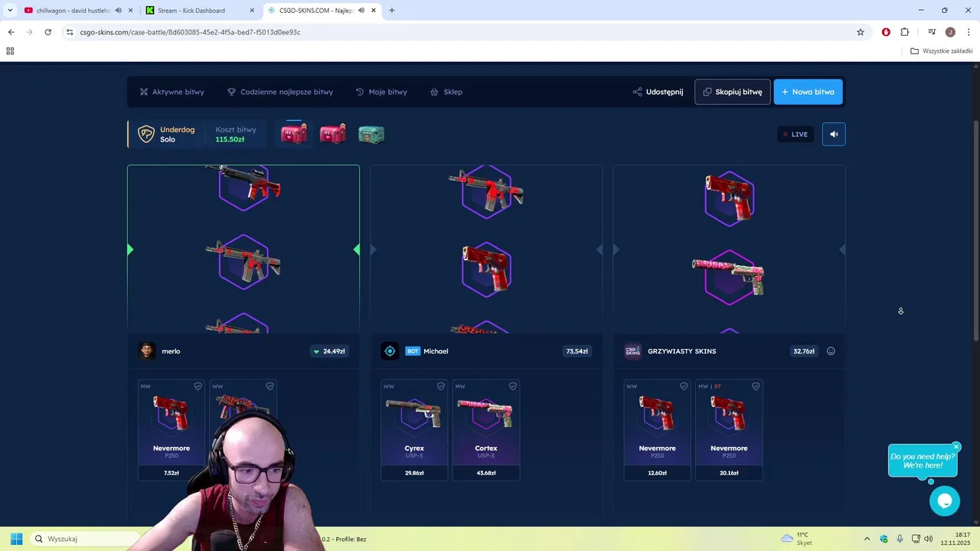The image size is (980, 551).
Task: Click shield icon on merlo's Nevermore card
Action: click(x=198, y=386)
